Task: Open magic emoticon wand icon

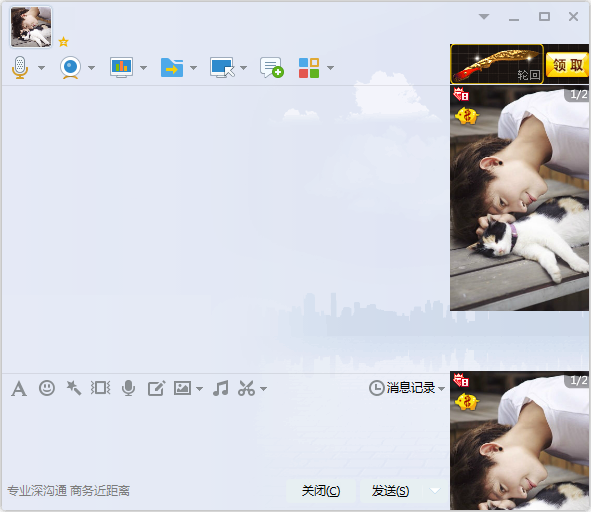Action: tap(73, 388)
